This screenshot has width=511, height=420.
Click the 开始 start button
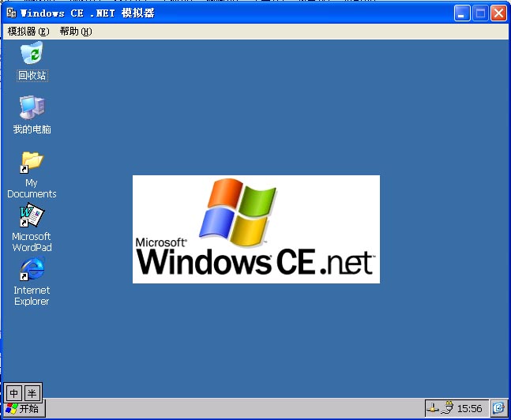24,409
